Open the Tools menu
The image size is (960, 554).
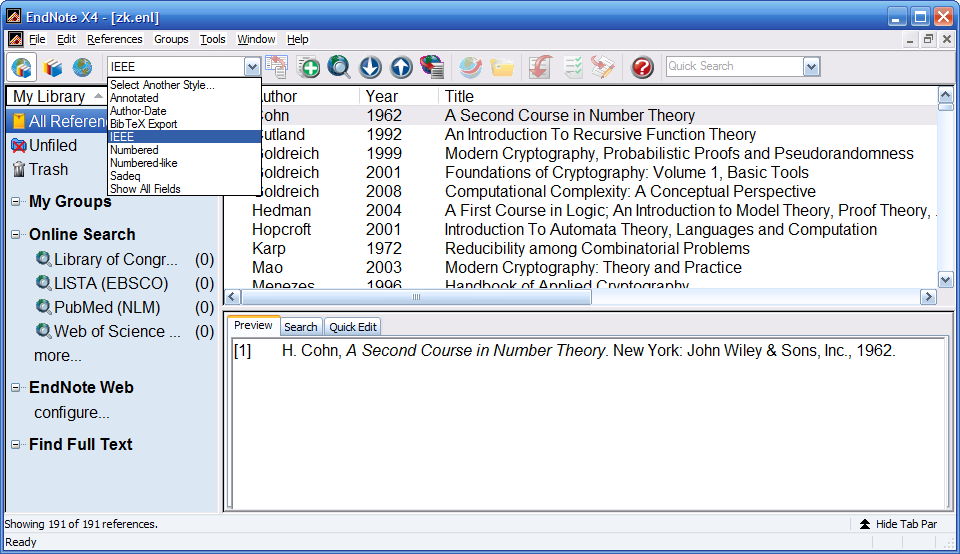212,39
